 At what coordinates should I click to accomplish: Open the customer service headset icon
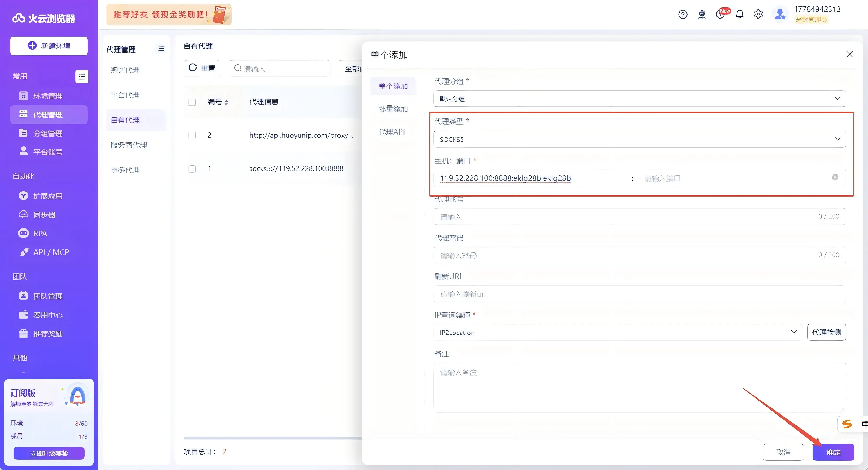pos(702,15)
